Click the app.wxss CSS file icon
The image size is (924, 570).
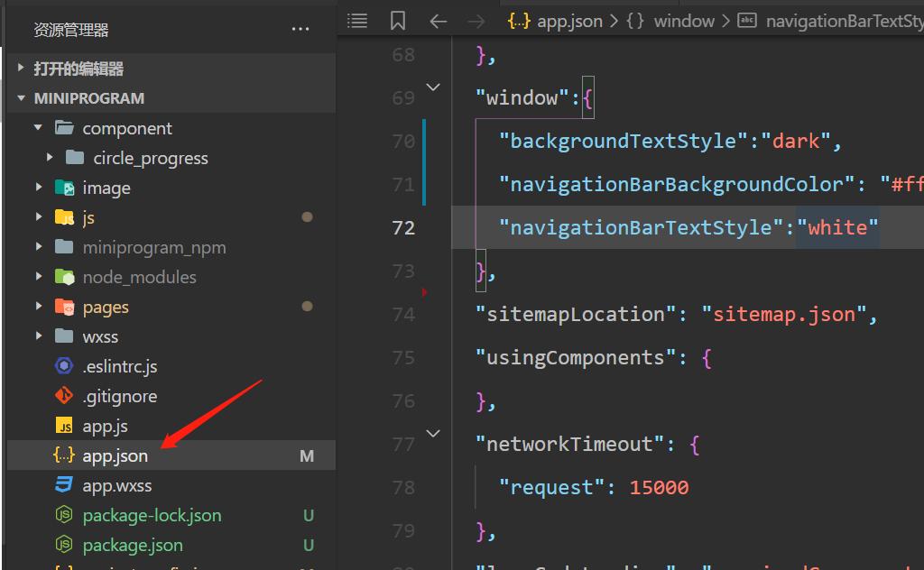click(x=64, y=485)
